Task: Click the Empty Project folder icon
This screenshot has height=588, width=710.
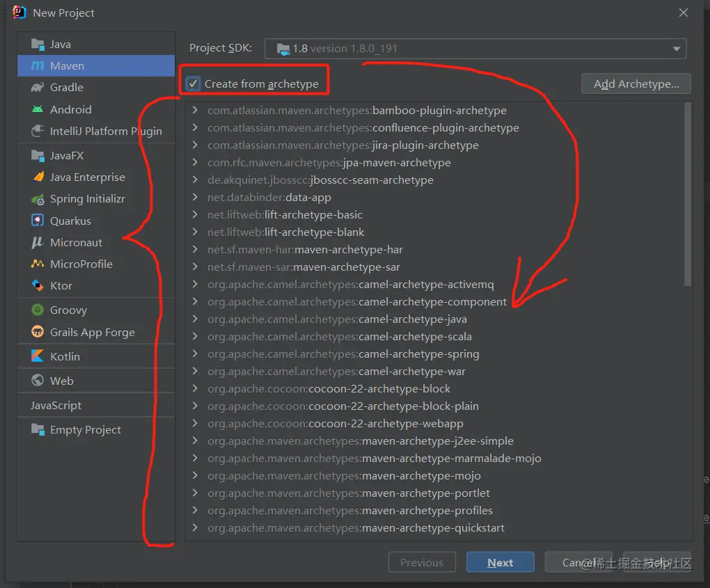Action: 38,429
